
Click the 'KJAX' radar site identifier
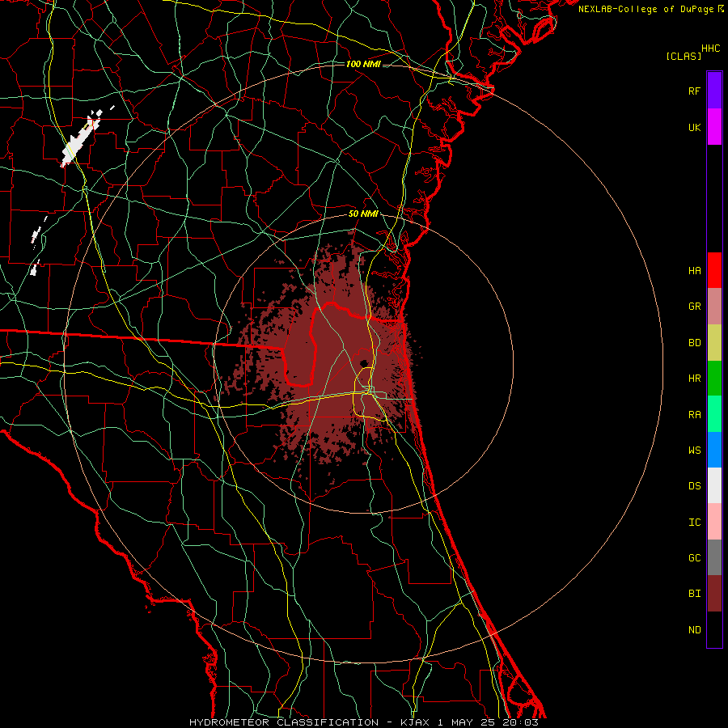click(415, 722)
